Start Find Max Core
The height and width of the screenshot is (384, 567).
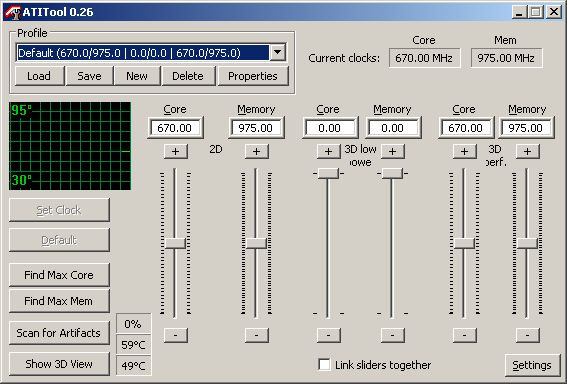coord(59,275)
